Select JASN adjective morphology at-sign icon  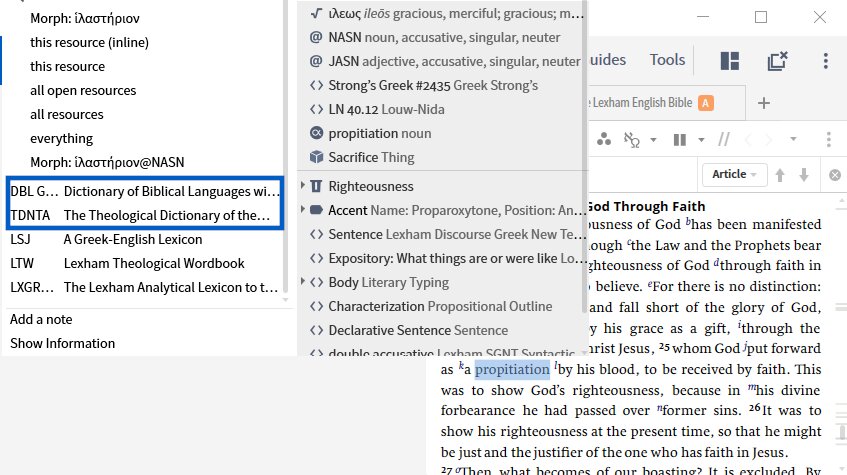pos(316,61)
